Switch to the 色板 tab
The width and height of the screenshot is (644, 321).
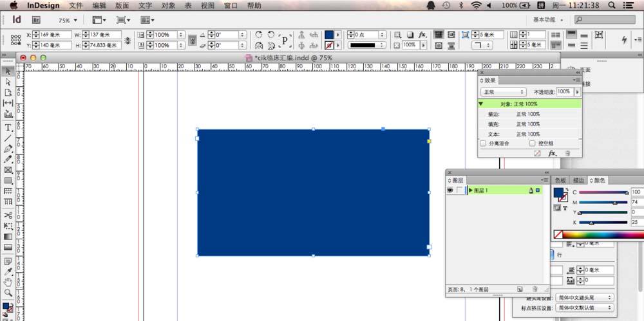[560, 180]
